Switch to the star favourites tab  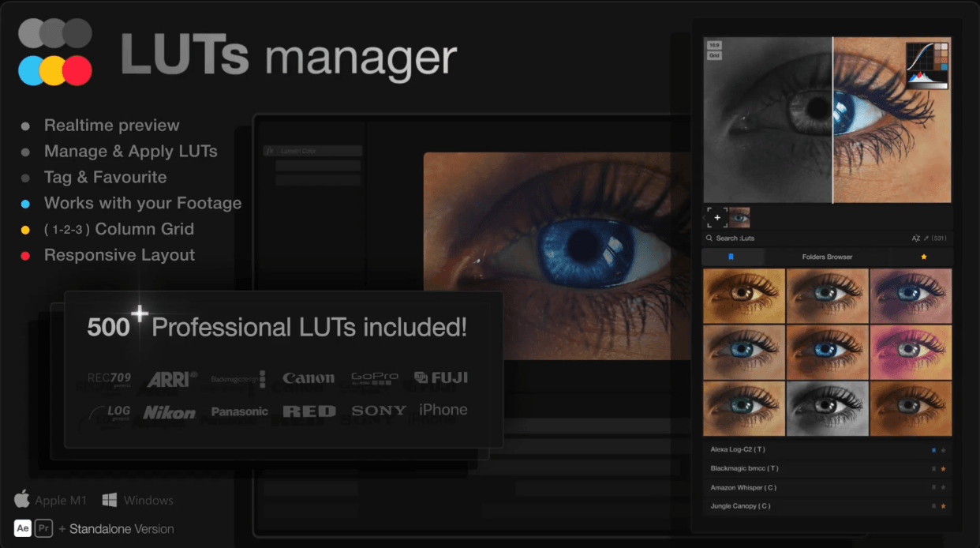pos(923,257)
